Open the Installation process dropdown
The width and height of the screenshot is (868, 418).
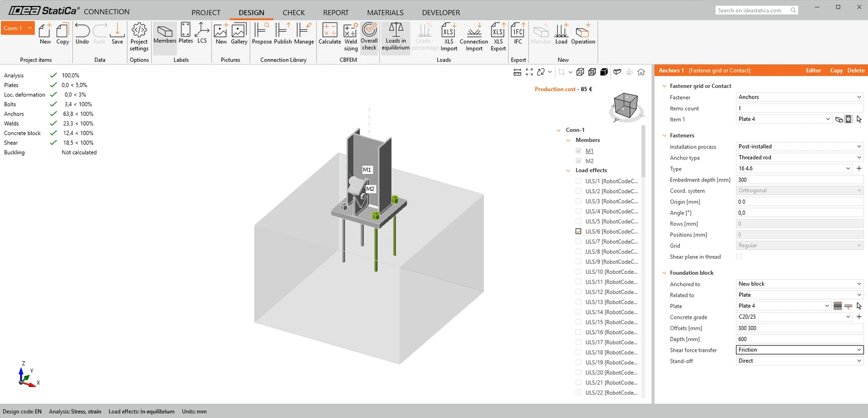(800, 146)
